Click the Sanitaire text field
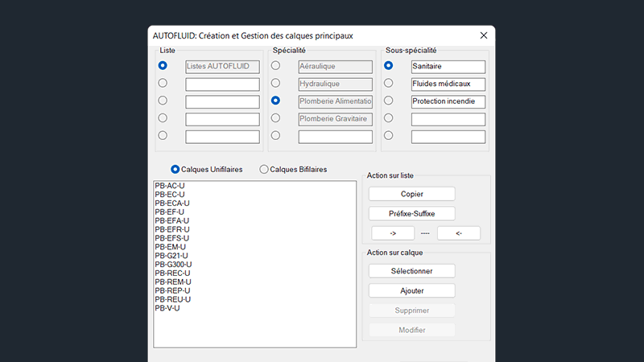Screen dimensions: 644x362 click(x=448, y=67)
